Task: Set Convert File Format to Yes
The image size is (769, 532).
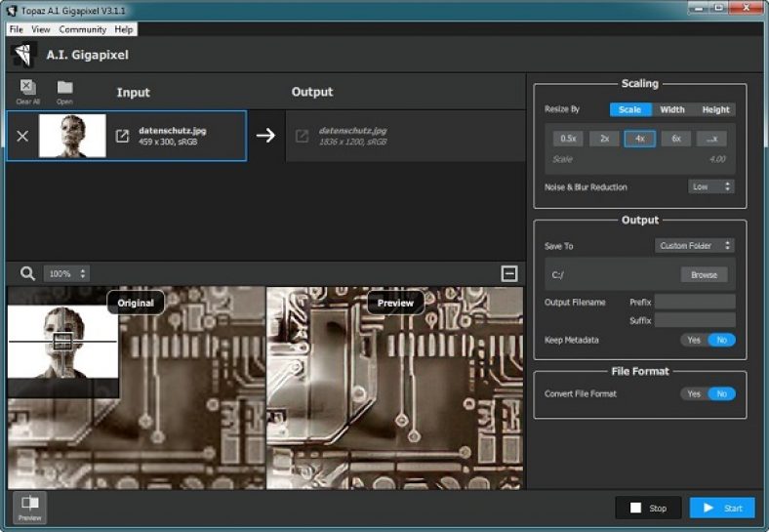Action: click(694, 393)
